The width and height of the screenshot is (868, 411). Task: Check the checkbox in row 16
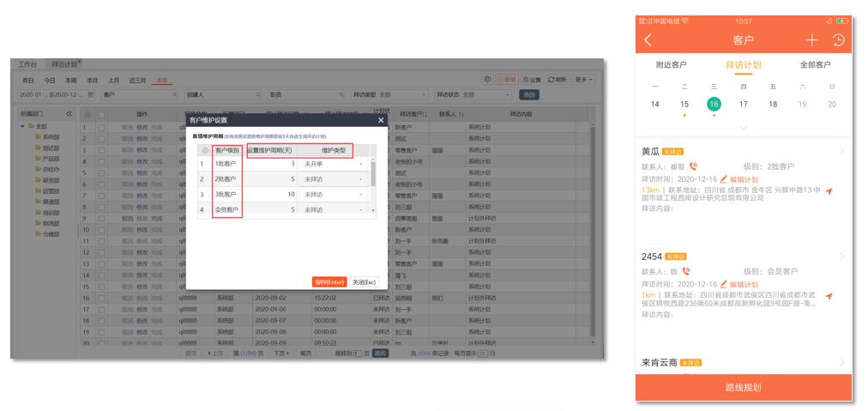pyautogui.click(x=101, y=298)
